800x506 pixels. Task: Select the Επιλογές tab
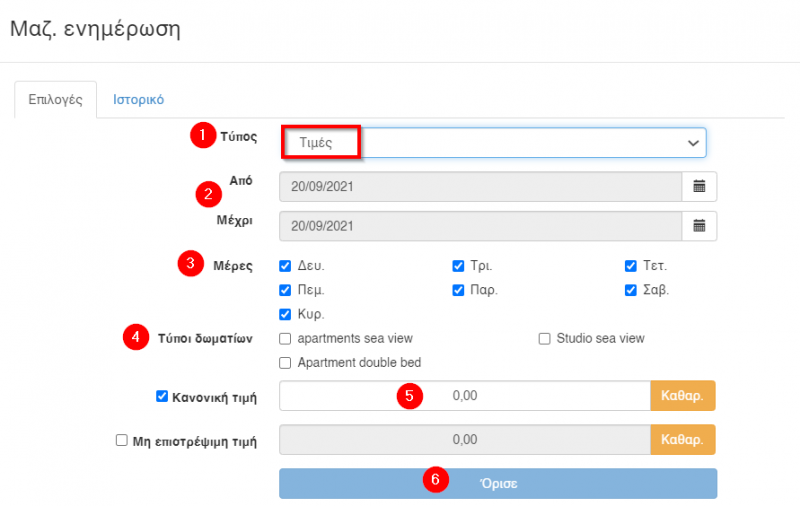(x=55, y=100)
